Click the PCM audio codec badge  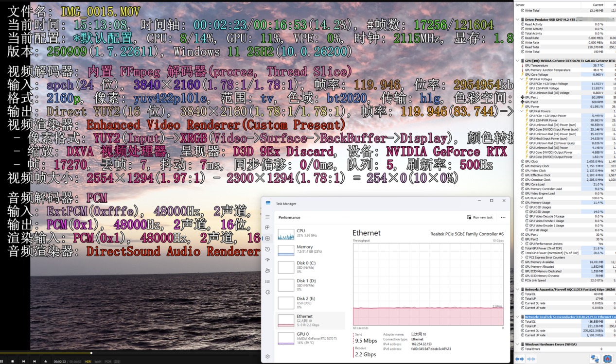(x=108, y=362)
